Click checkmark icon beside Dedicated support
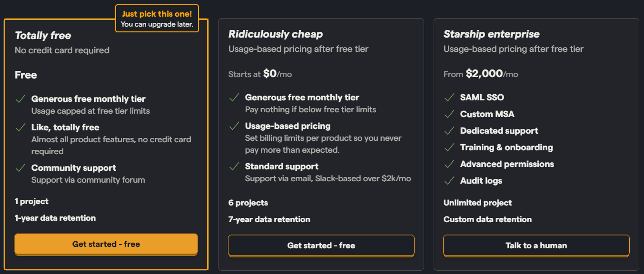 tap(449, 131)
